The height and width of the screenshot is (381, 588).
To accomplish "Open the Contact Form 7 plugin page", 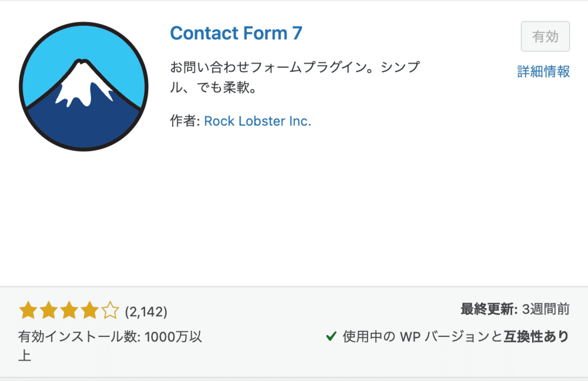I will 236,34.
